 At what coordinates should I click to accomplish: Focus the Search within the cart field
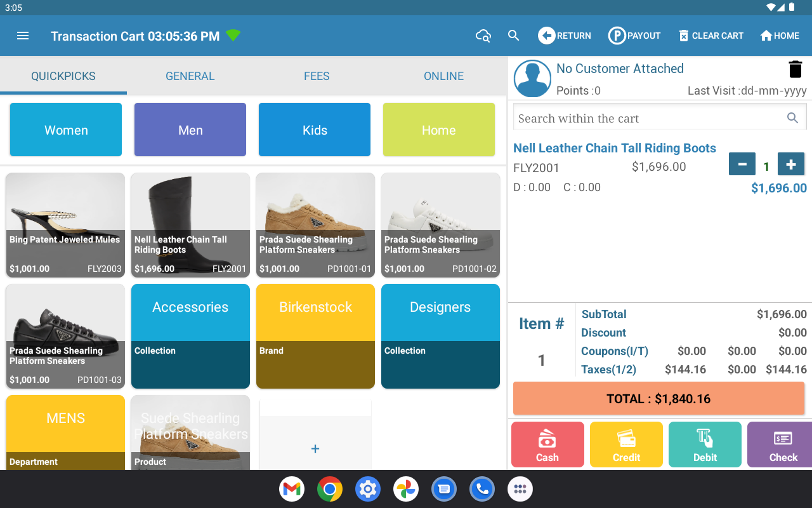pyautogui.click(x=659, y=118)
